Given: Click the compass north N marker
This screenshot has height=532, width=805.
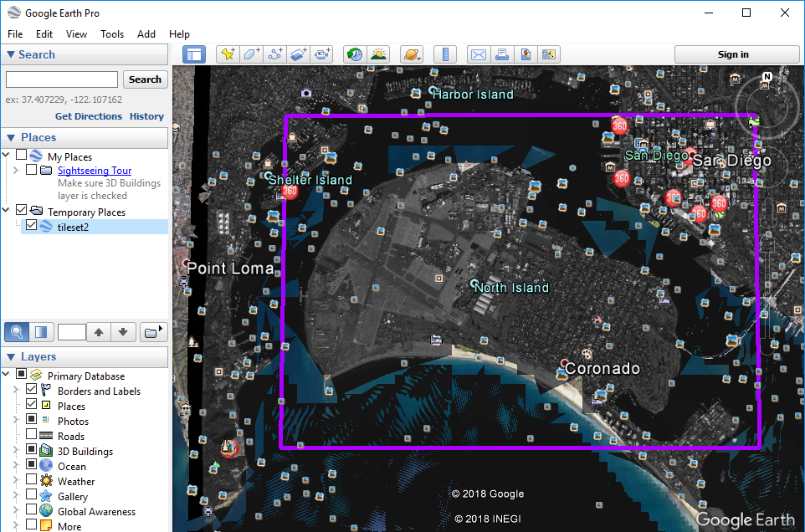Looking at the screenshot, I should 767,76.
